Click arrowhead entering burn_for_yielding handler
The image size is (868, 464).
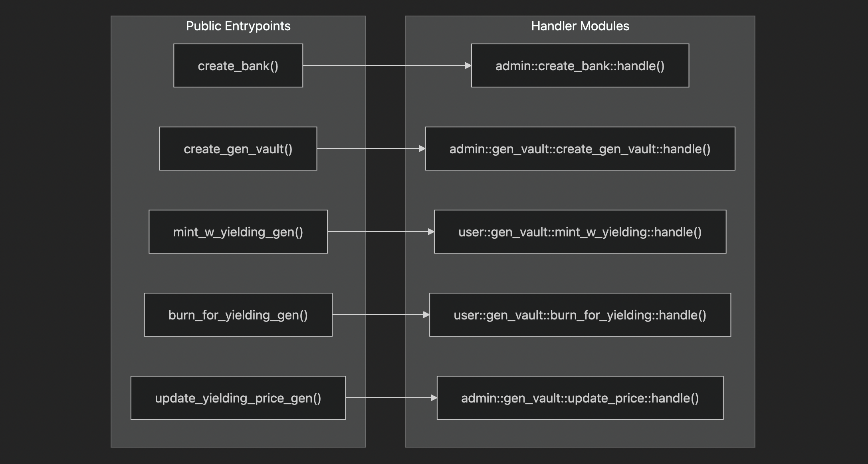[426, 315]
